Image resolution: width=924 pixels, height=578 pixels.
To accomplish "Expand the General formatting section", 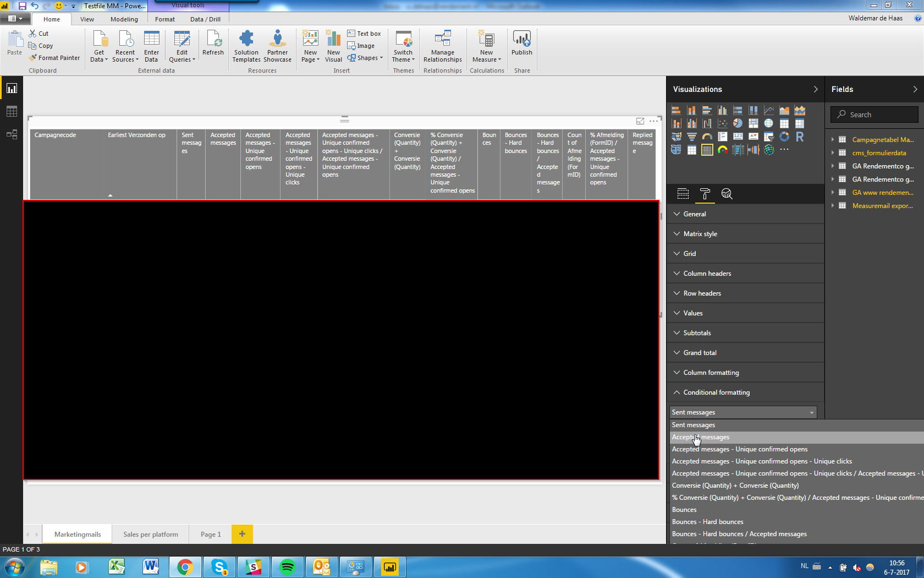I will (x=745, y=214).
